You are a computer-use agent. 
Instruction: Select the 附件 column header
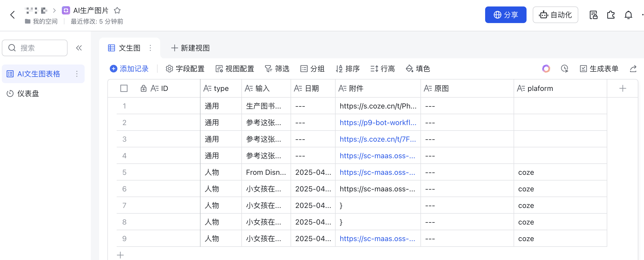378,88
